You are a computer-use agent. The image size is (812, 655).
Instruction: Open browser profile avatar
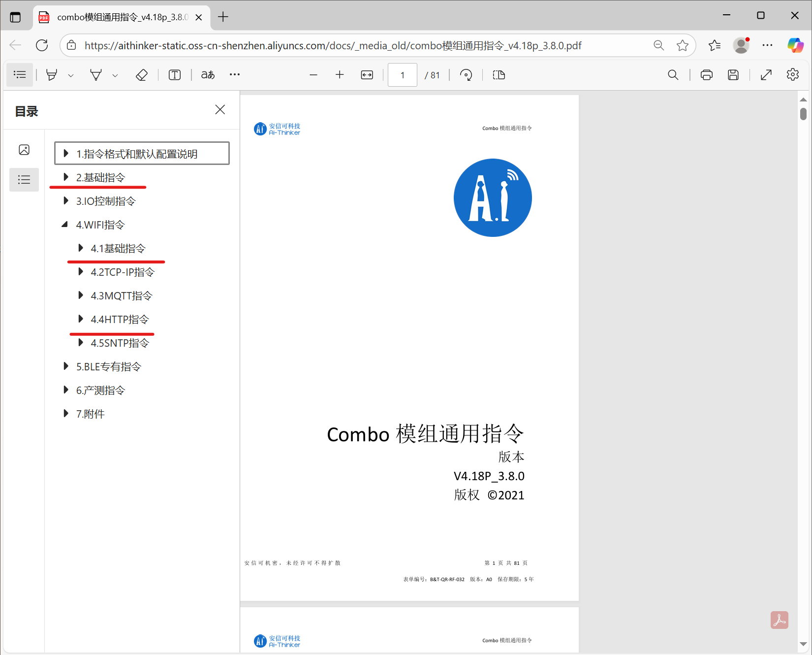[741, 45]
